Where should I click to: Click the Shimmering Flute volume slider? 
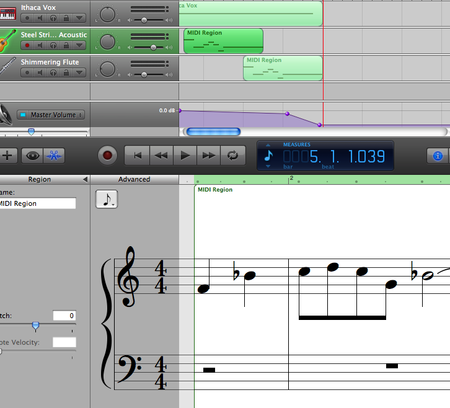[x=144, y=75]
